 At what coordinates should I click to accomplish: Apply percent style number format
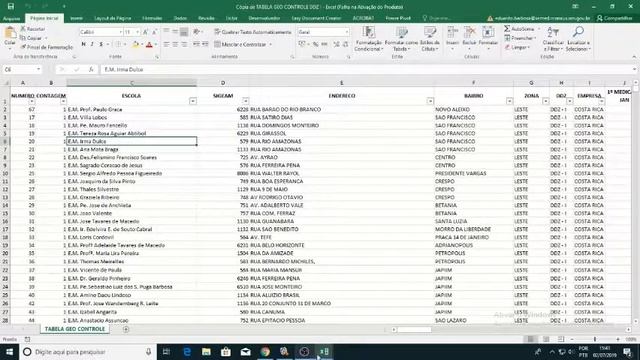(316, 44)
